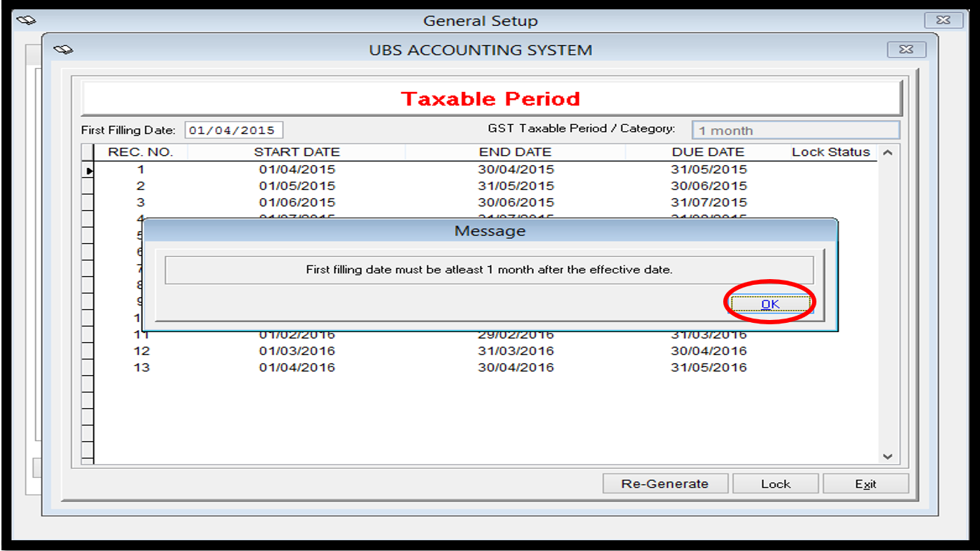Click due date 31/07/2015 in record 3

tap(709, 203)
